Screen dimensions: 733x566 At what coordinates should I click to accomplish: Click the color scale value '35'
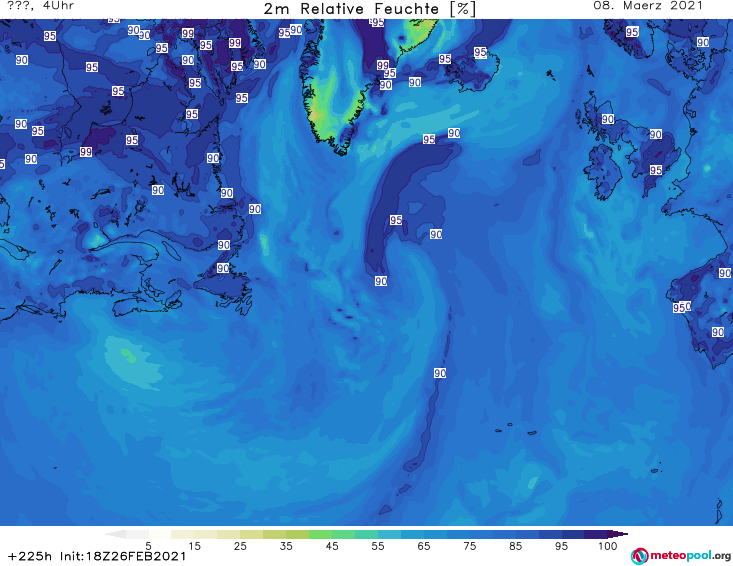(286, 546)
